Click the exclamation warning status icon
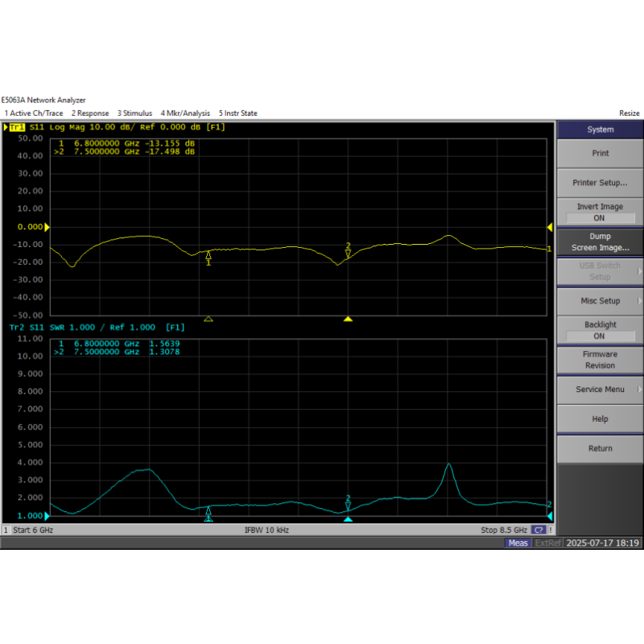The width and height of the screenshot is (644, 644). click(x=551, y=530)
